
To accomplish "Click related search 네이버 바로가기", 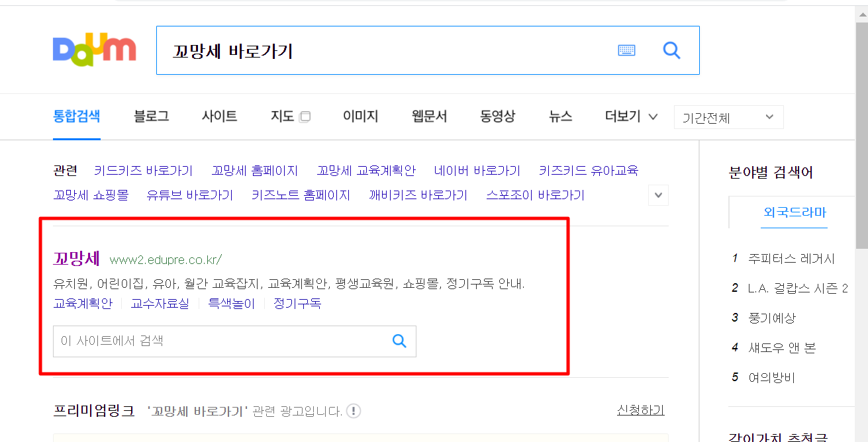I will 477,171.
